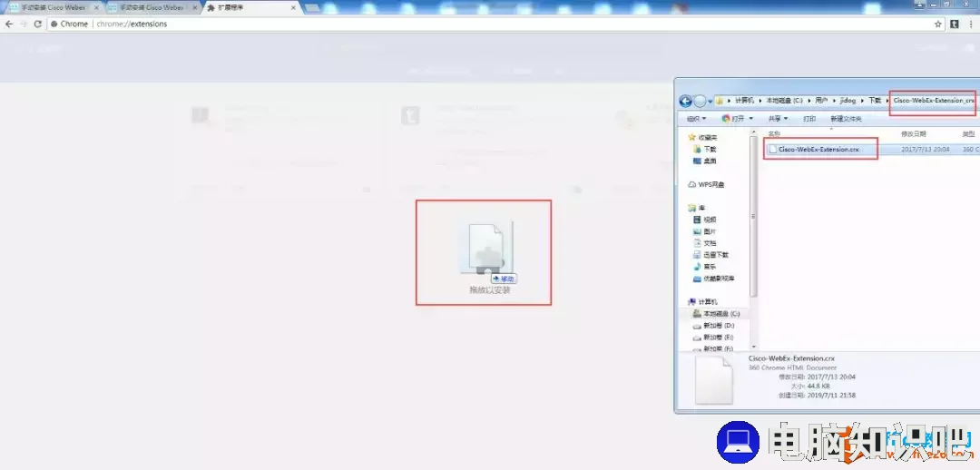Click the 打开 button in Explorer toolbar
980x470 pixels.
[x=734, y=118]
